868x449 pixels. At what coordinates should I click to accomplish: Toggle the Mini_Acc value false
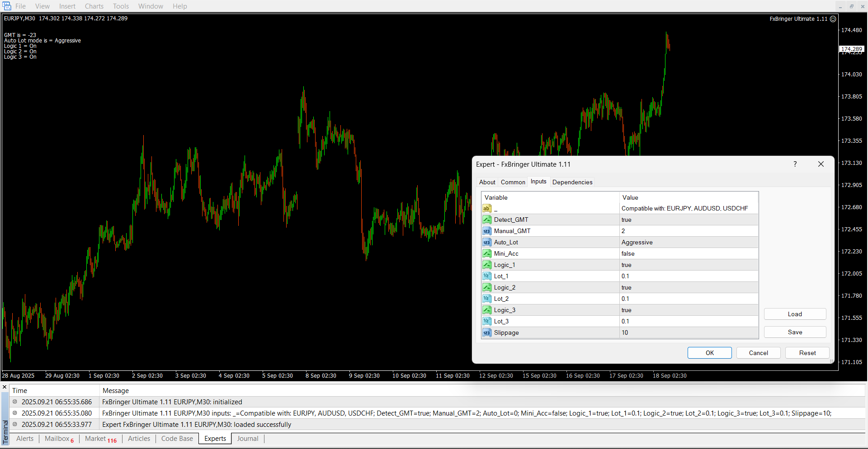(x=689, y=253)
